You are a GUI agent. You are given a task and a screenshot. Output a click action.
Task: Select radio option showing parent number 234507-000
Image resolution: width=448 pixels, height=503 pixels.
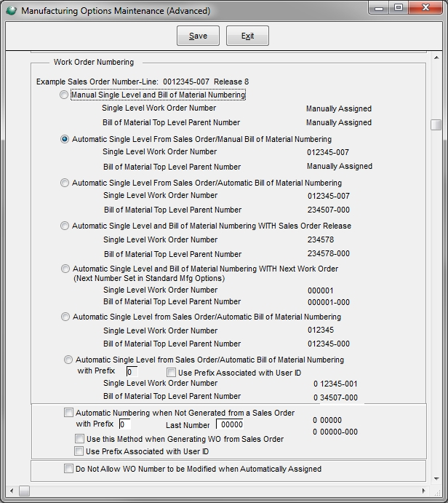65,183
